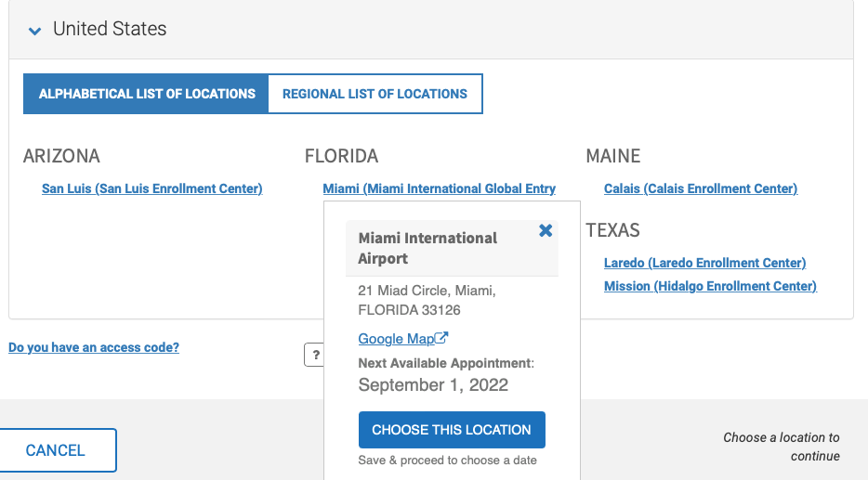Image resolution: width=868 pixels, height=480 pixels.
Task: Collapse the United States section chevron
Action: (x=35, y=31)
